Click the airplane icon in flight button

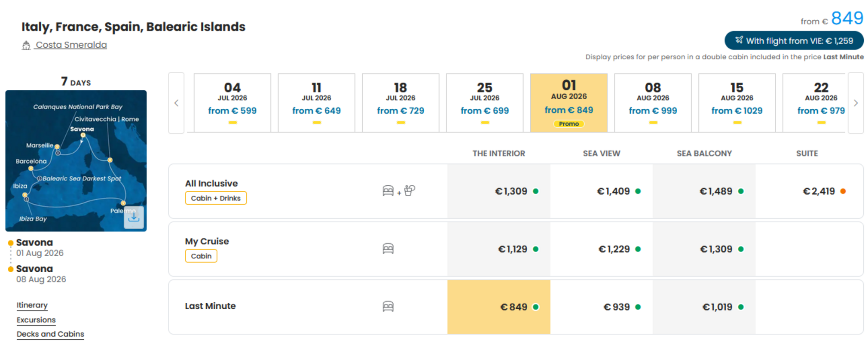739,40
